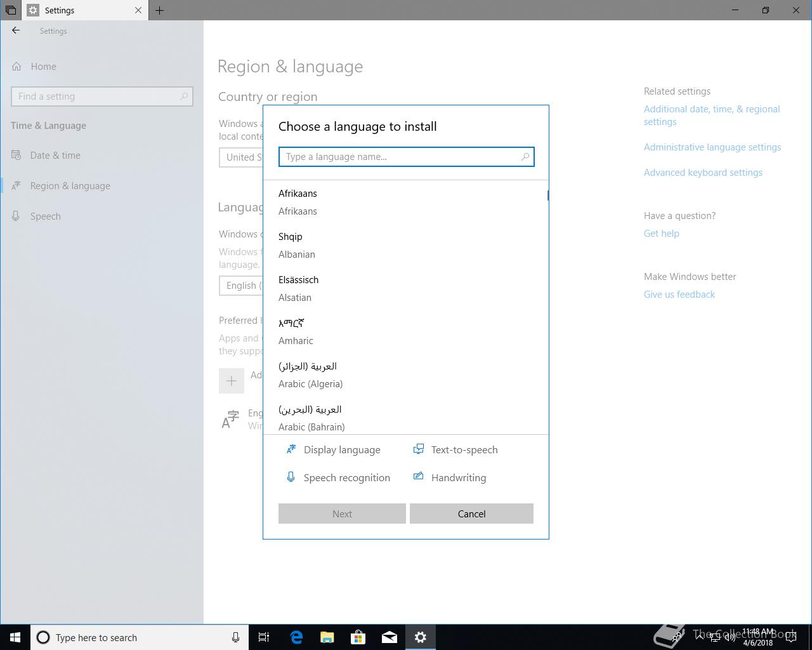The width and height of the screenshot is (812, 650).
Task: Click the Next button
Action: click(x=342, y=514)
